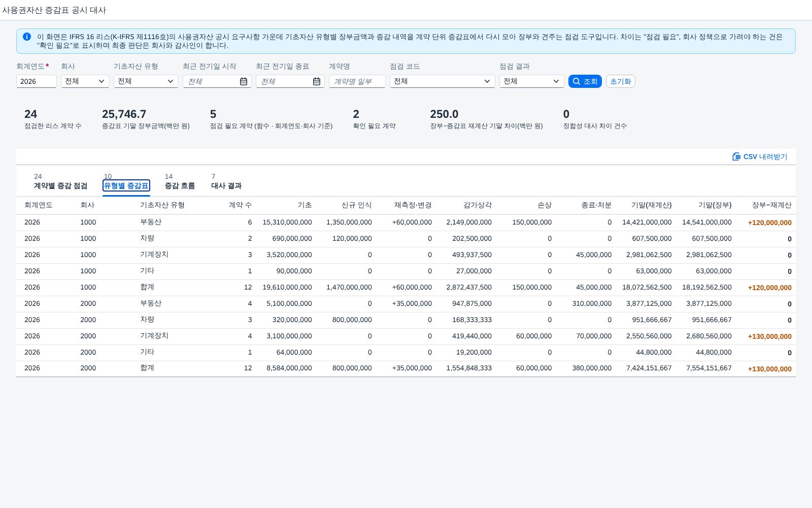Click the 장부−재계산 column header
The width and height of the screenshot is (812, 508).
point(772,205)
